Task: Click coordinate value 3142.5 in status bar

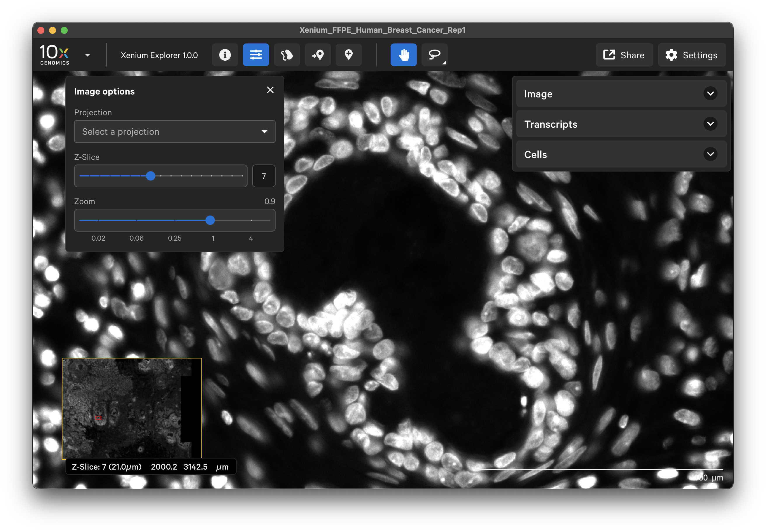Action: pyautogui.click(x=196, y=467)
